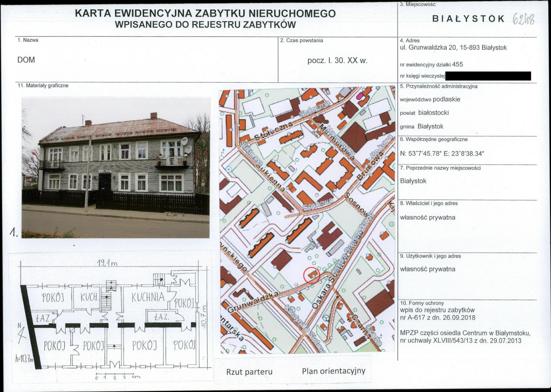Select the h=10,7m height annotation

(24, 358)
